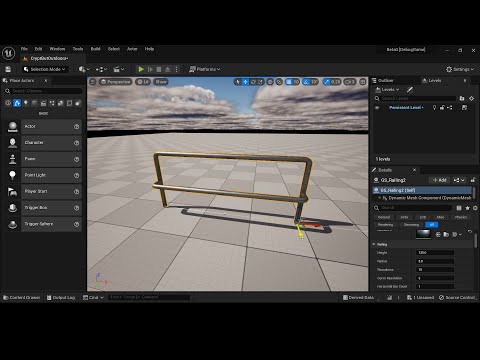Screen dimensions: 480x360
Task: Toggle lock on Persistent Level row
Action: tap(442, 108)
